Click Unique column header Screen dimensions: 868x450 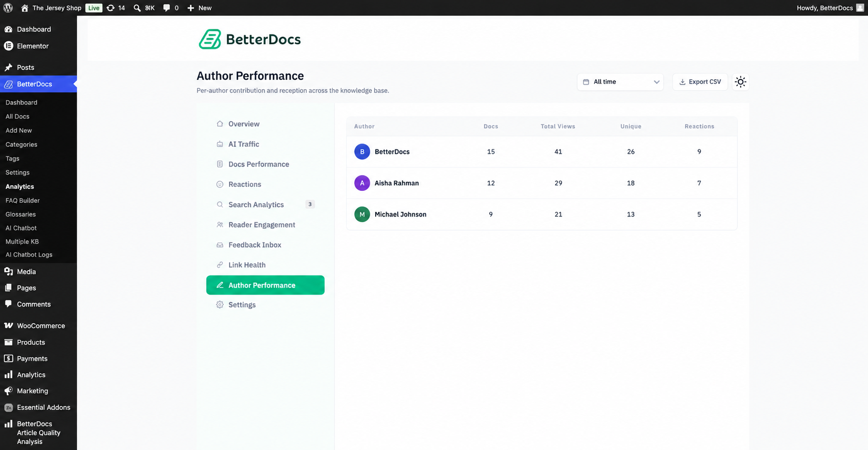[x=631, y=127]
